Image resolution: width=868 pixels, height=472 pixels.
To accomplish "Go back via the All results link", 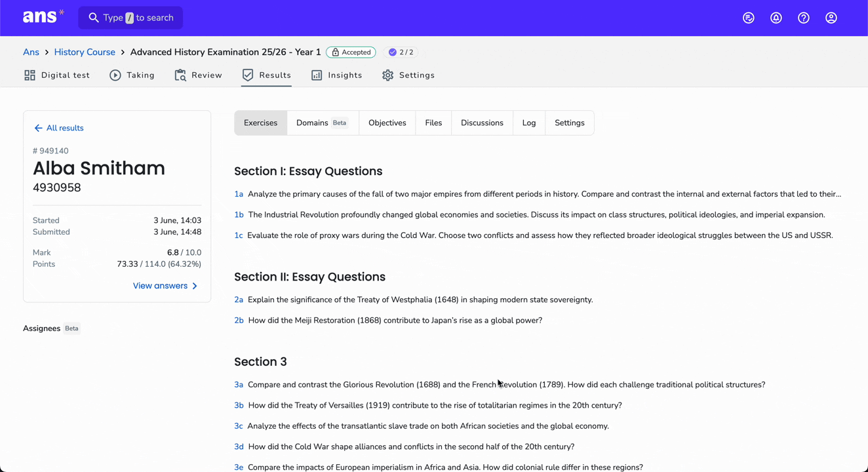I will [x=58, y=128].
